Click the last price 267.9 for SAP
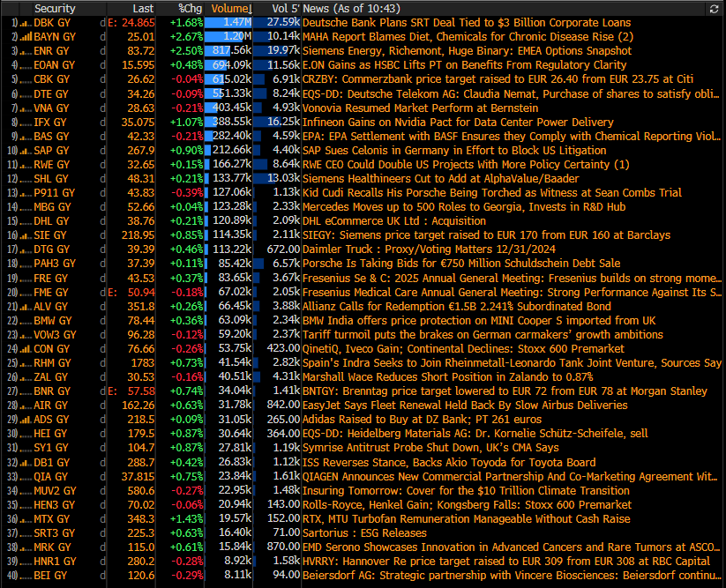The width and height of the screenshot is (726, 588). tap(141, 151)
